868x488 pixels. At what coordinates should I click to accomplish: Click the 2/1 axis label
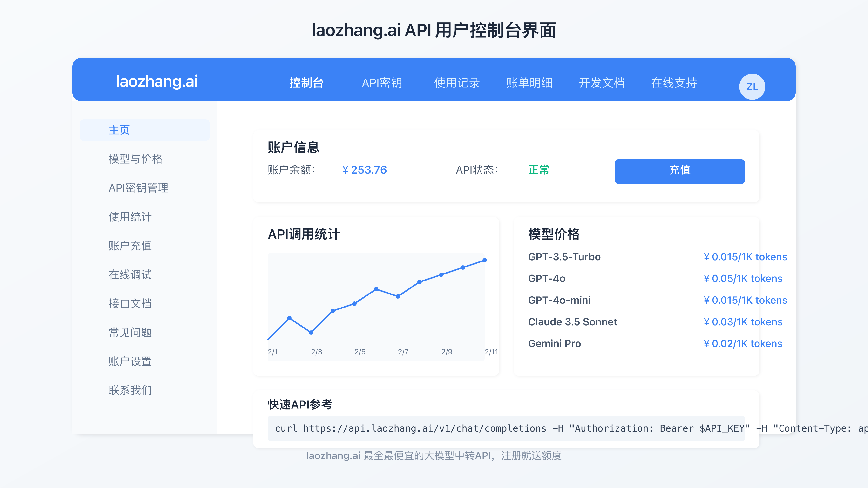click(273, 352)
